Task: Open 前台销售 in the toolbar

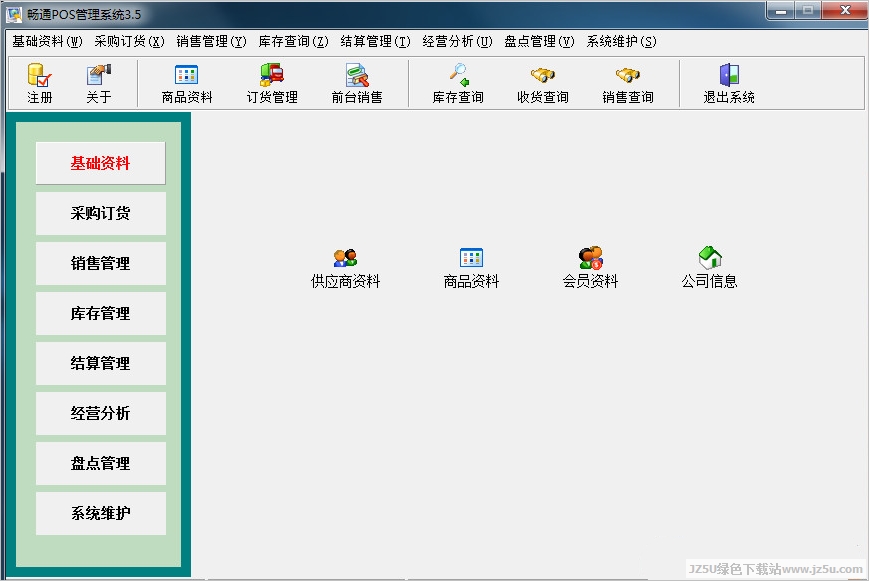Action: (357, 83)
